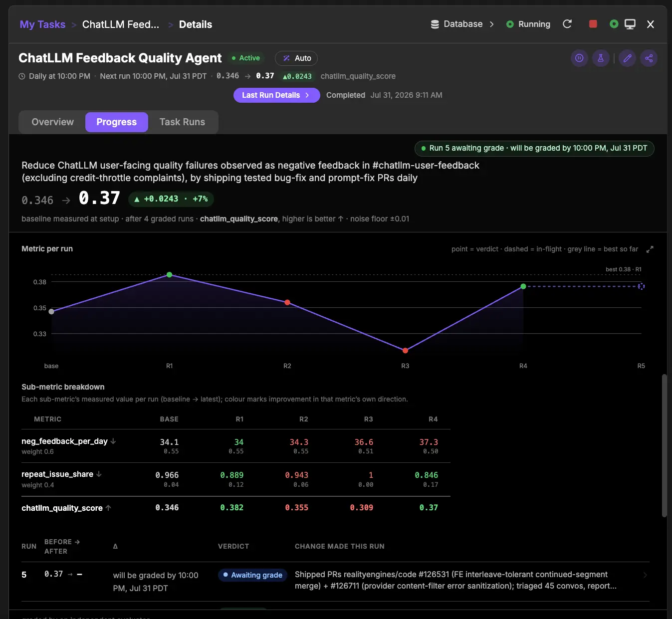Click the red stop square icon
672x619 pixels.
pyautogui.click(x=593, y=24)
